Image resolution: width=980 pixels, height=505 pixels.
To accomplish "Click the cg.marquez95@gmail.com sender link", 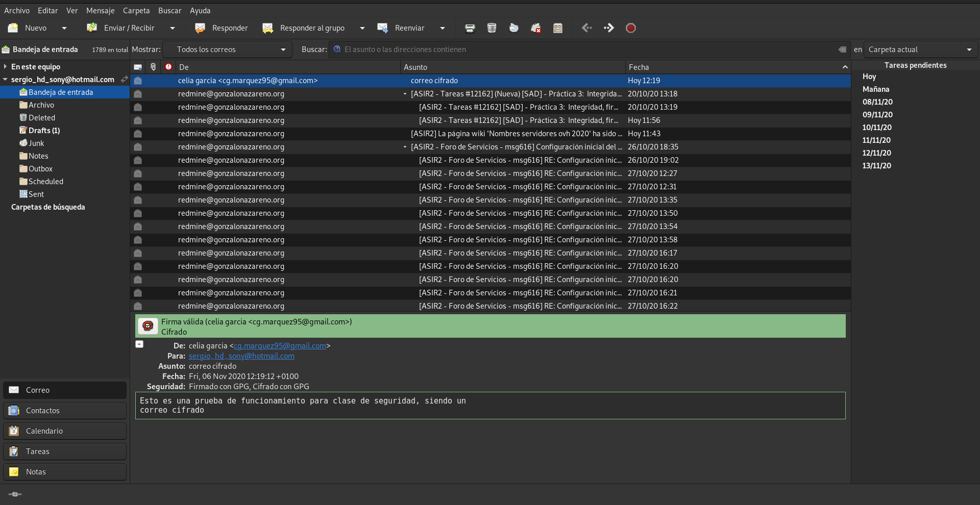I will pos(280,346).
